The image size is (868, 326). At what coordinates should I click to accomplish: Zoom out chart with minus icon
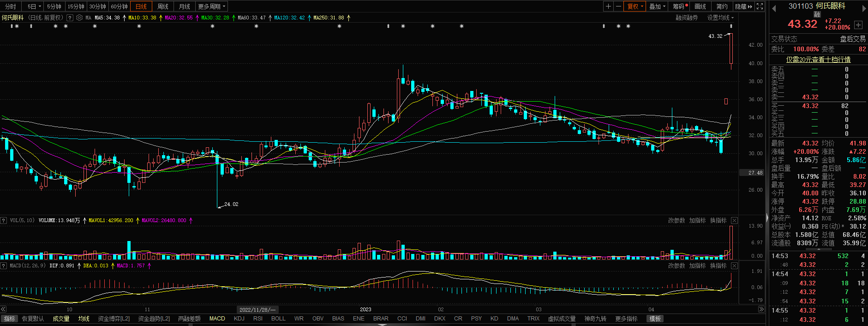click(x=618, y=6)
